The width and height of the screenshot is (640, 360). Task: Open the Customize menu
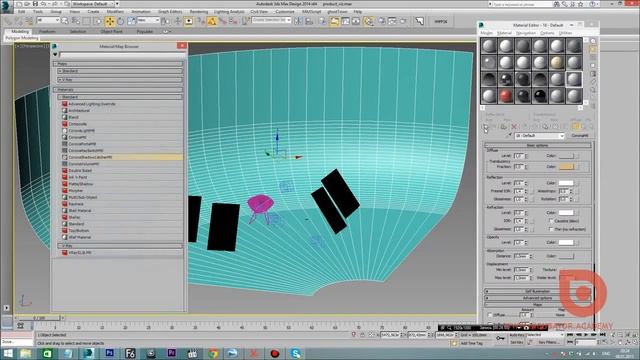pyautogui.click(x=285, y=12)
